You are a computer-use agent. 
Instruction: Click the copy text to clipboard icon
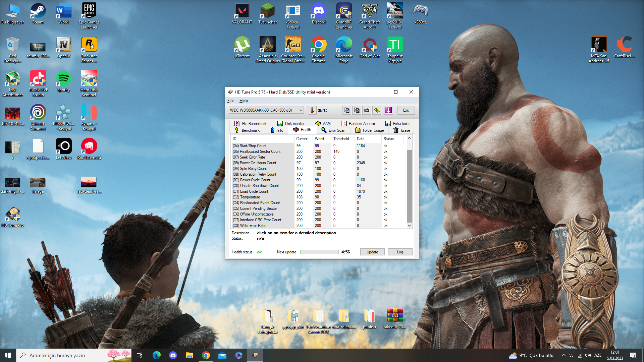coord(346,110)
